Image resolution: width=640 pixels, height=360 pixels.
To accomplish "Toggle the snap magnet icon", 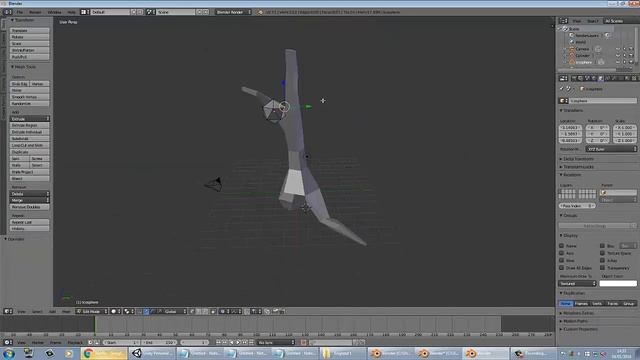I will tap(247, 311).
